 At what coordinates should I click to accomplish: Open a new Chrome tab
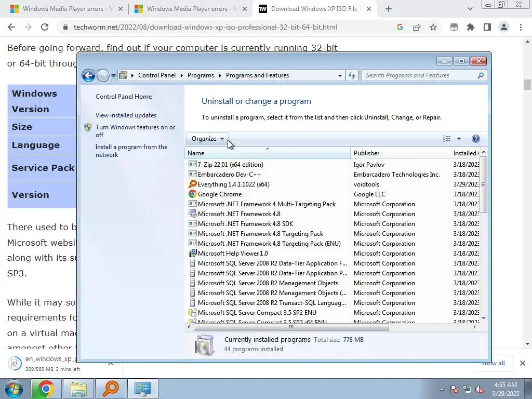click(389, 9)
